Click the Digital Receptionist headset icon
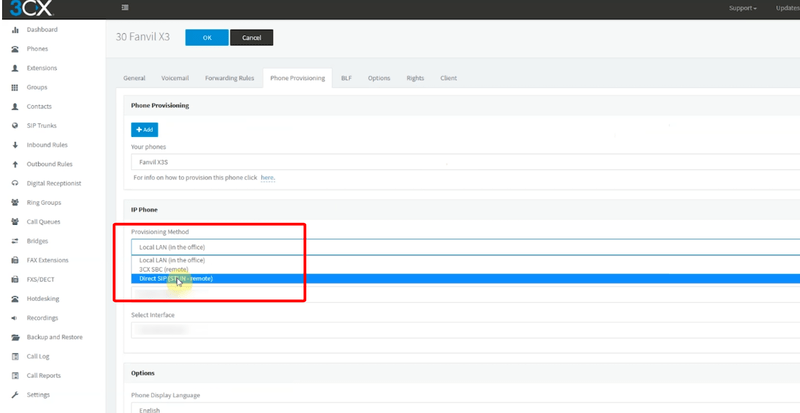 point(14,183)
